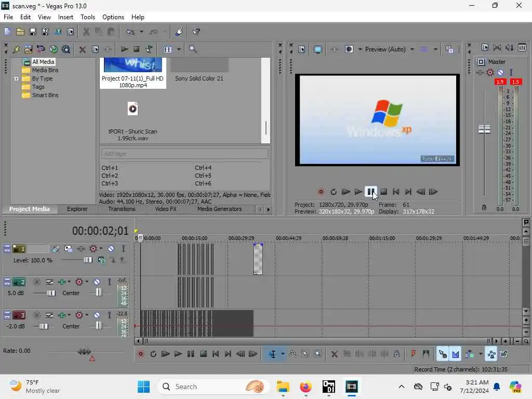Click the Save project icon
The width and height of the screenshot is (532, 399).
(x=33, y=32)
